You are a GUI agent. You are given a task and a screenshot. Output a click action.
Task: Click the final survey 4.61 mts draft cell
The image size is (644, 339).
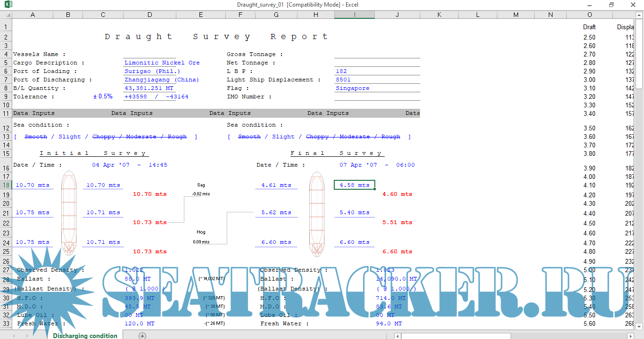pos(276,186)
